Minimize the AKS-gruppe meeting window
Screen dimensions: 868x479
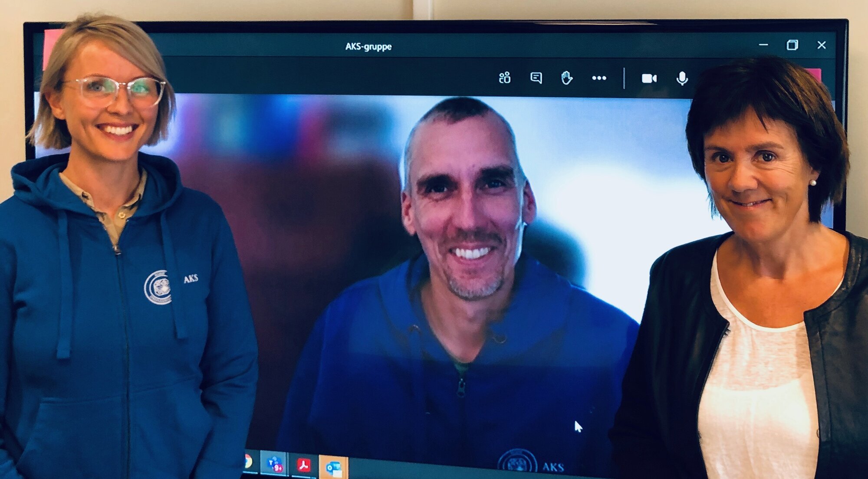pyautogui.click(x=763, y=45)
